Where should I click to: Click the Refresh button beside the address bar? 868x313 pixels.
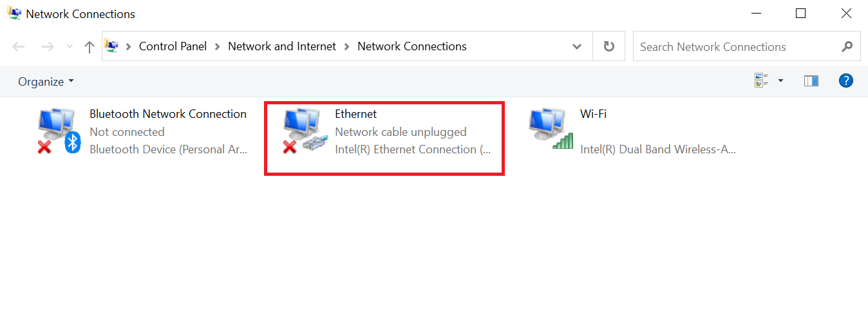pyautogui.click(x=609, y=46)
